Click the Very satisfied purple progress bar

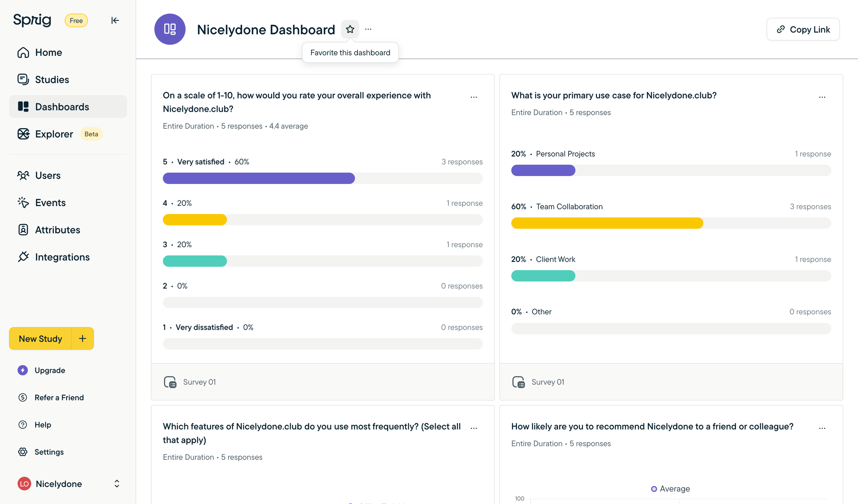259,178
